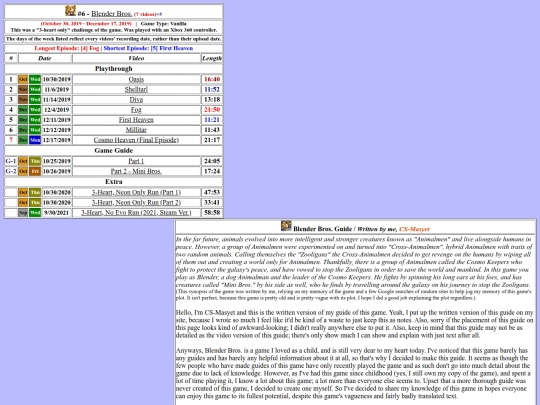
Task: Open the Oasis video link
Action: (136, 79)
